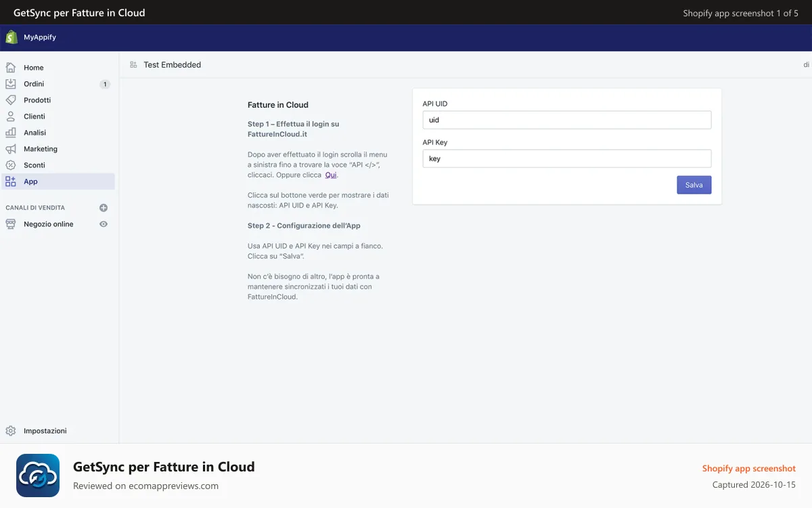Click the Marketing megaphone icon
The image size is (812, 508).
tap(11, 149)
